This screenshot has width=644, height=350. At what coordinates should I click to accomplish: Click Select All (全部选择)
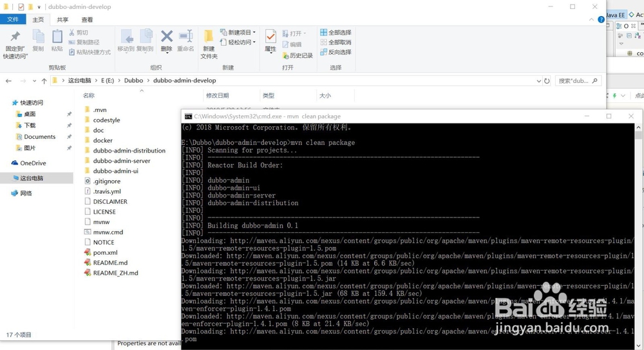coord(336,32)
